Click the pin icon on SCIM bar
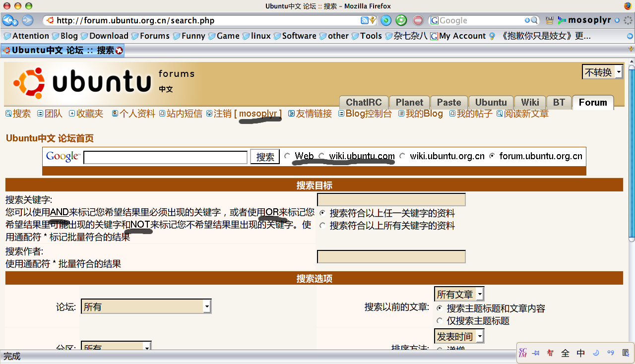Viewport: 635px width, 364px height. (x=536, y=353)
